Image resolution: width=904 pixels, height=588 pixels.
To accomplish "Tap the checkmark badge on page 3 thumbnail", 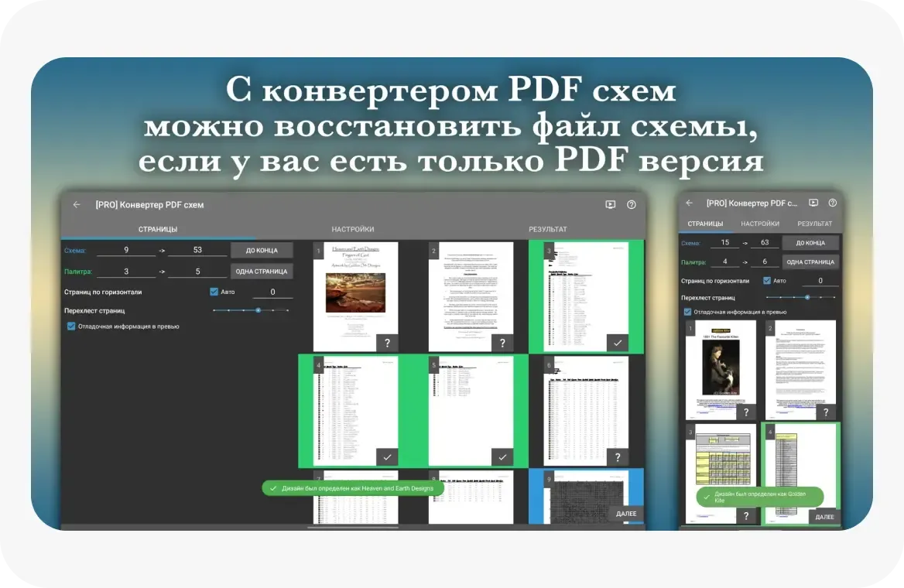I will point(617,343).
